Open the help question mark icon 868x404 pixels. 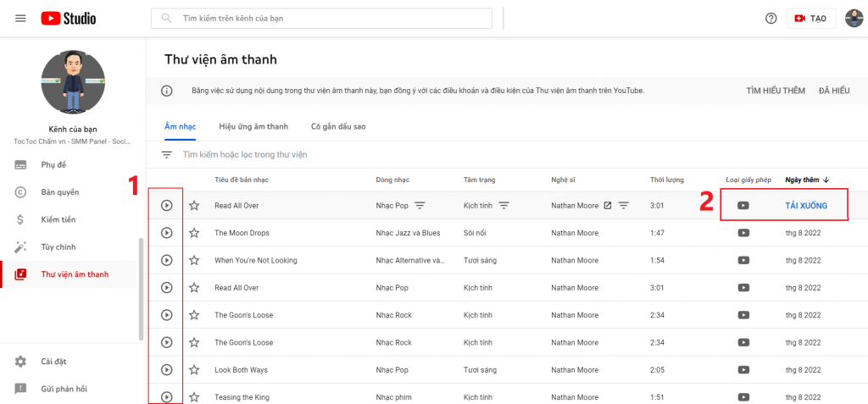click(x=771, y=19)
